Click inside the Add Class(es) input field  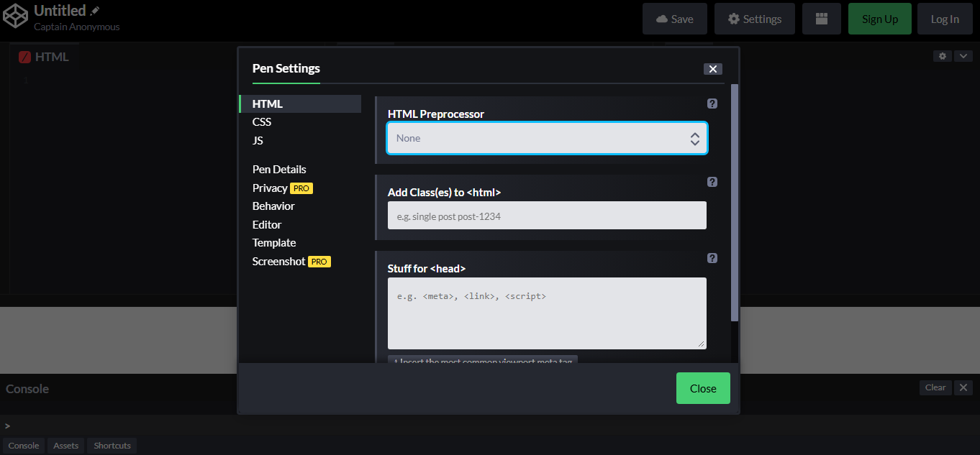[547, 215]
